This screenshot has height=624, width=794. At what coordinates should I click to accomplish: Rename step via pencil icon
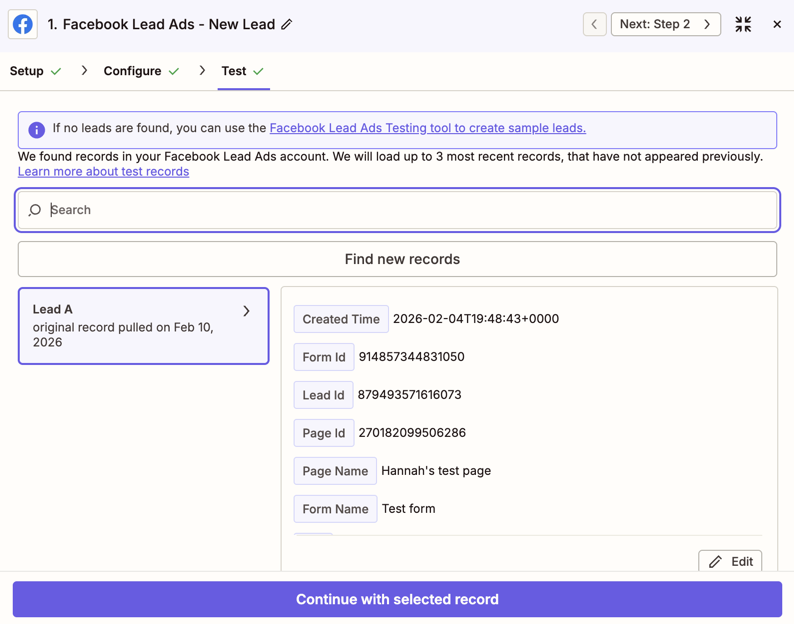(x=287, y=24)
